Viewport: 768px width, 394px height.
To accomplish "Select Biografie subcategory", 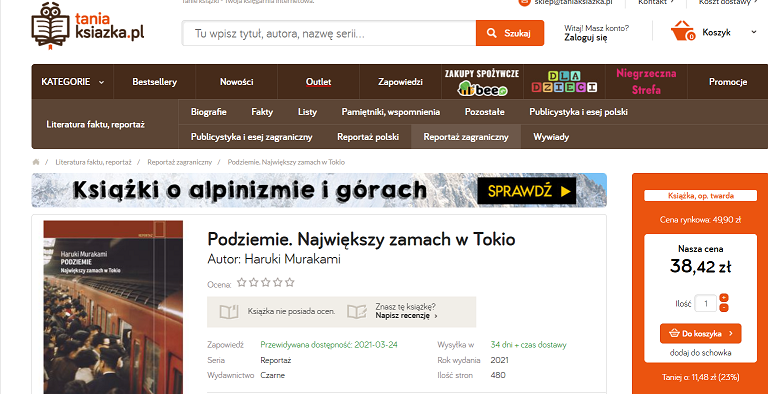I will [x=209, y=112].
